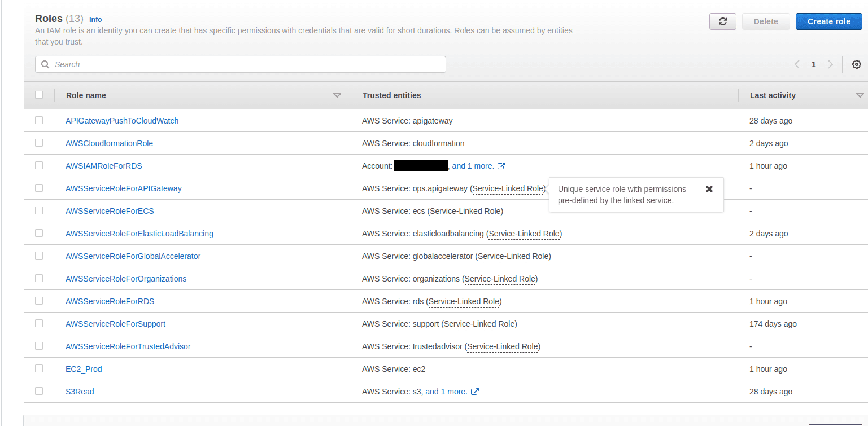Click the Trusted entities column header
Image resolution: width=868 pixels, height=426 pixels.
(391, 95)
